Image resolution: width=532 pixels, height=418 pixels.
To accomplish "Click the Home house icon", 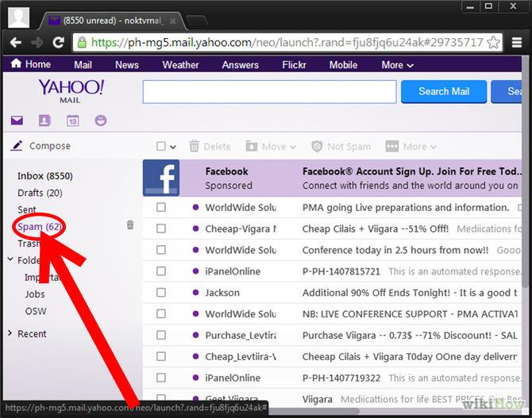I will point(16,63).
